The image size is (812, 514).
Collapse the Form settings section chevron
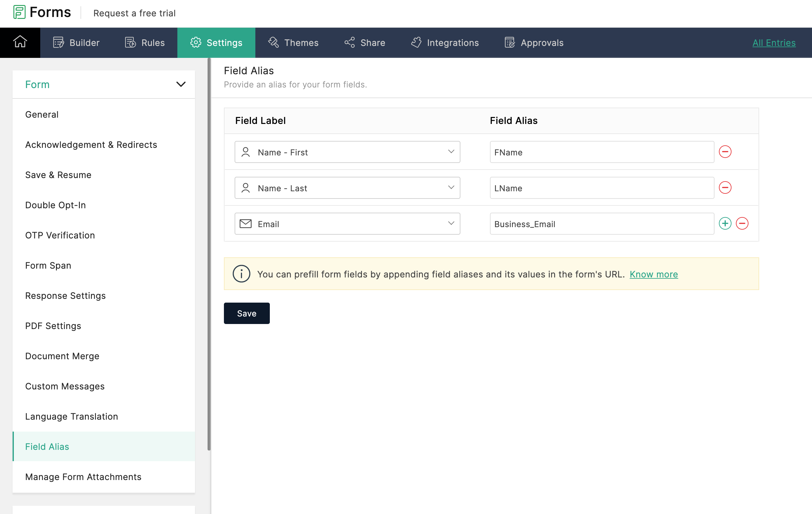click(181, 84)
